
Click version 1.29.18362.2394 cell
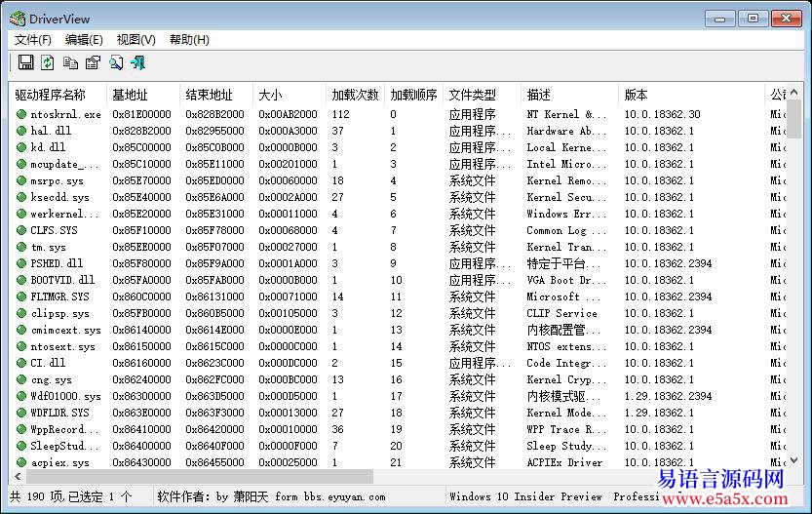click(668, 396)
